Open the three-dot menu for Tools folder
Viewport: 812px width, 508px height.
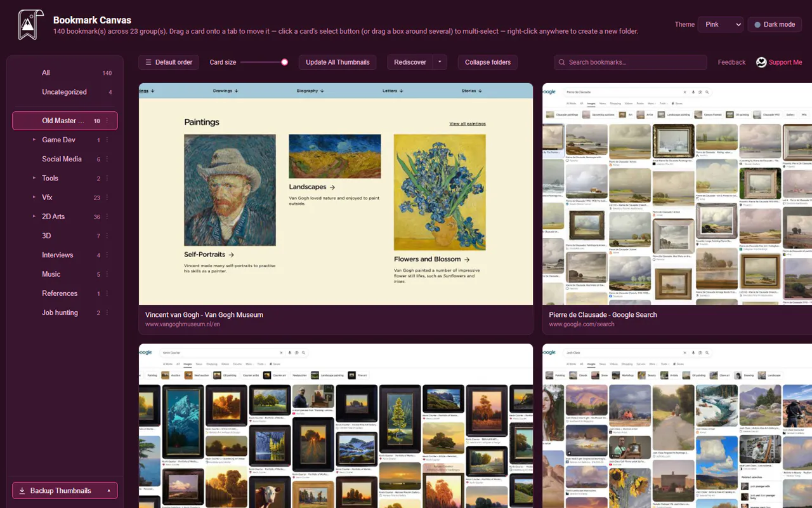pos(107,178)
